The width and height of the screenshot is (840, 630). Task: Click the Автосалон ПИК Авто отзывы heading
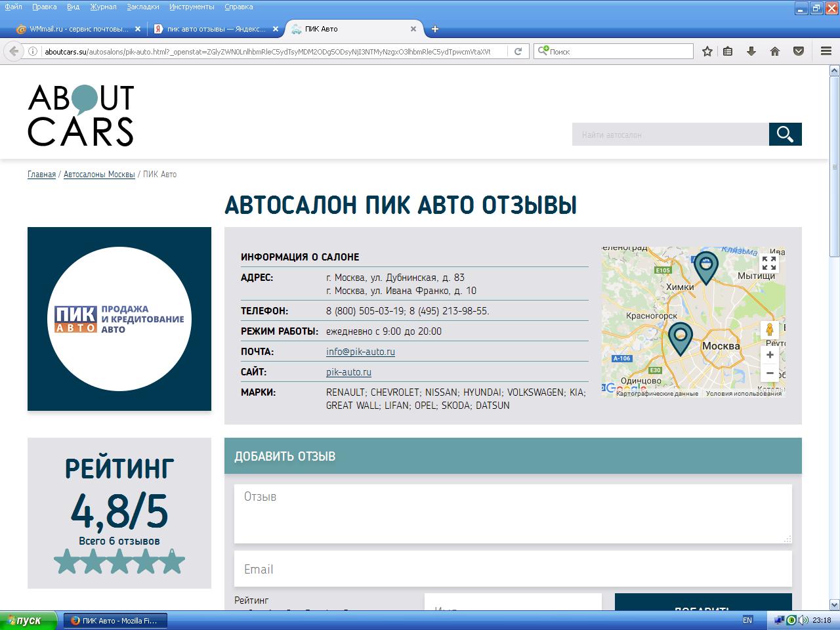[x=401, y=205]
